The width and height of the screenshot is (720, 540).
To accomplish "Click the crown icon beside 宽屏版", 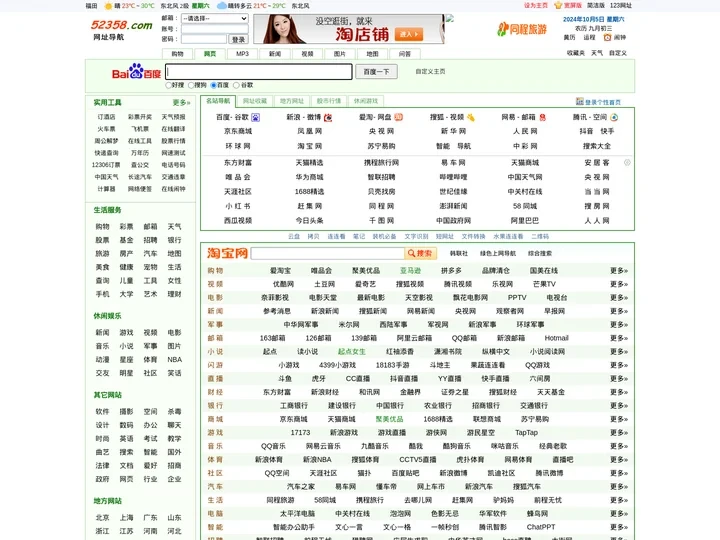I will click(558, 6).
